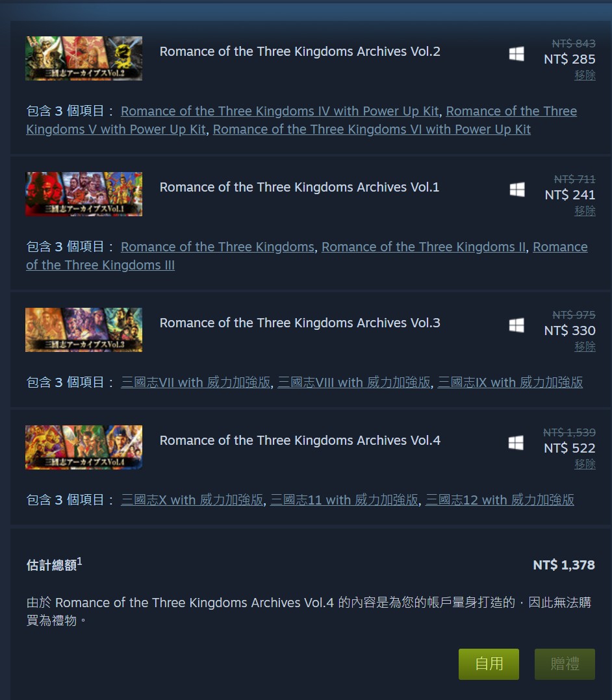The image size is (612, 700).
Task: Remove Archives Vol.3 from cart
Action: (x=585, y=347)
